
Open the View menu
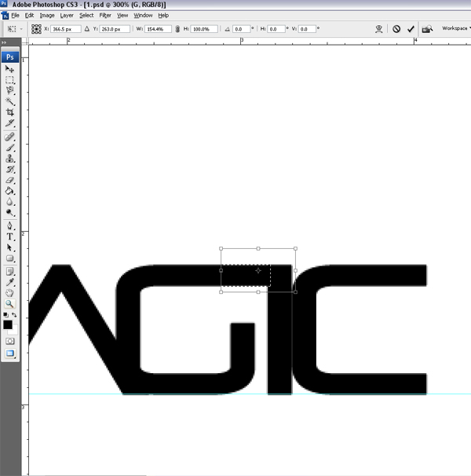[x=122, y=16]
